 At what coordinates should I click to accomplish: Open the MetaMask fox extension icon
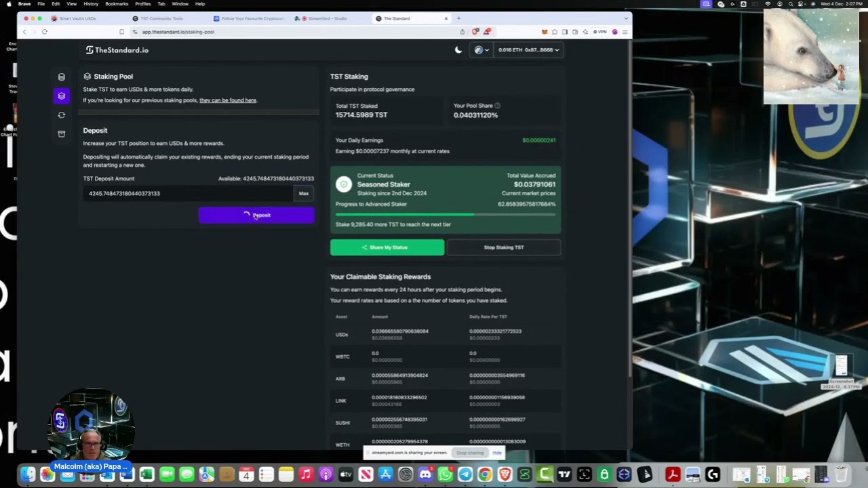tap(545, 32)
